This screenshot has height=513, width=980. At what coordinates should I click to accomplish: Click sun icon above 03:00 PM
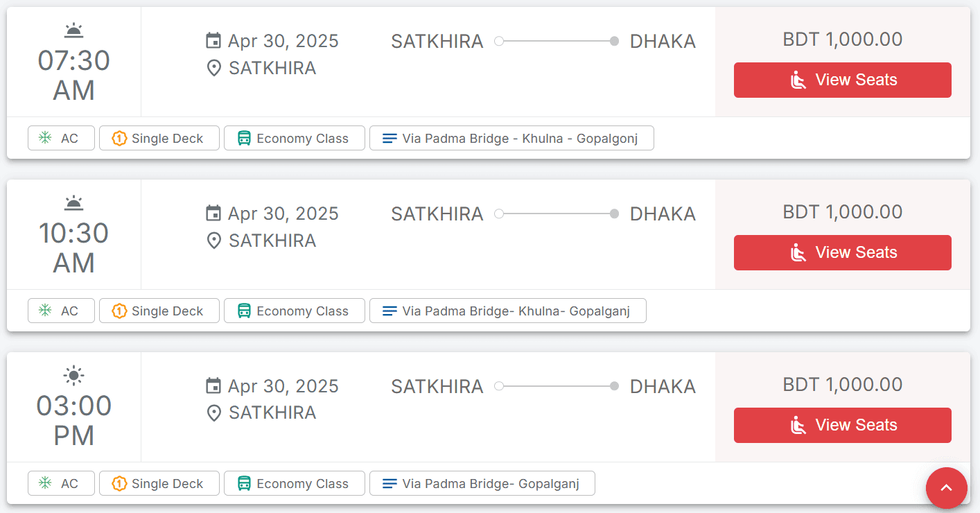[73, 376]
